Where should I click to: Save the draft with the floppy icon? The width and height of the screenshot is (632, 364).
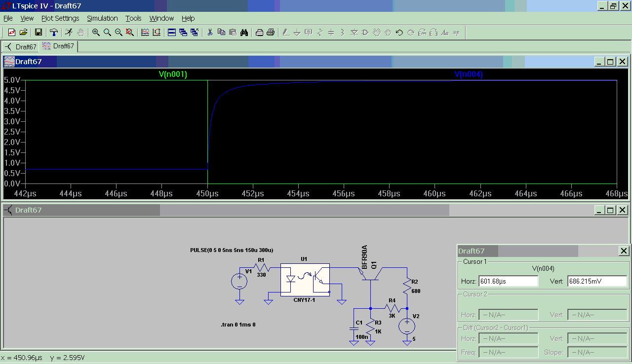38,33
